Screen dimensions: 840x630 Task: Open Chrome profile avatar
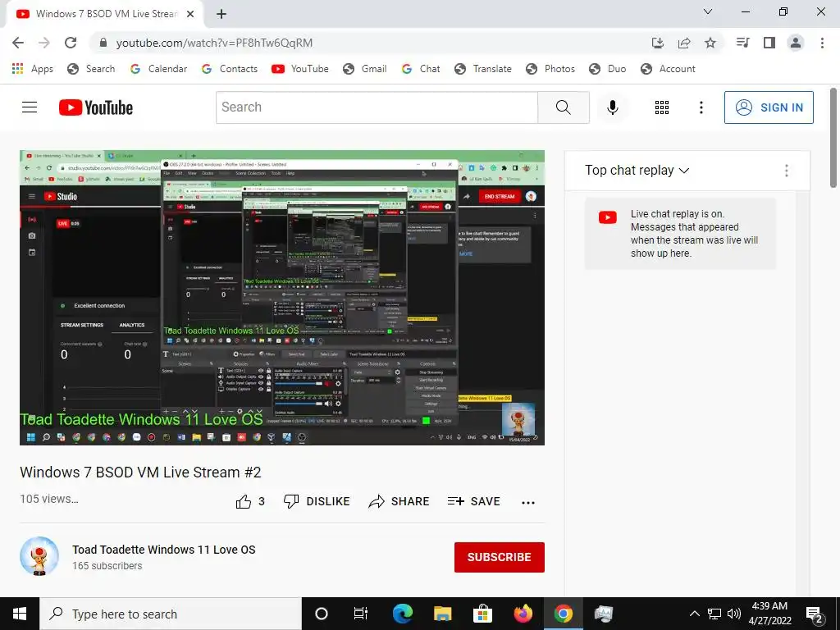796,43
